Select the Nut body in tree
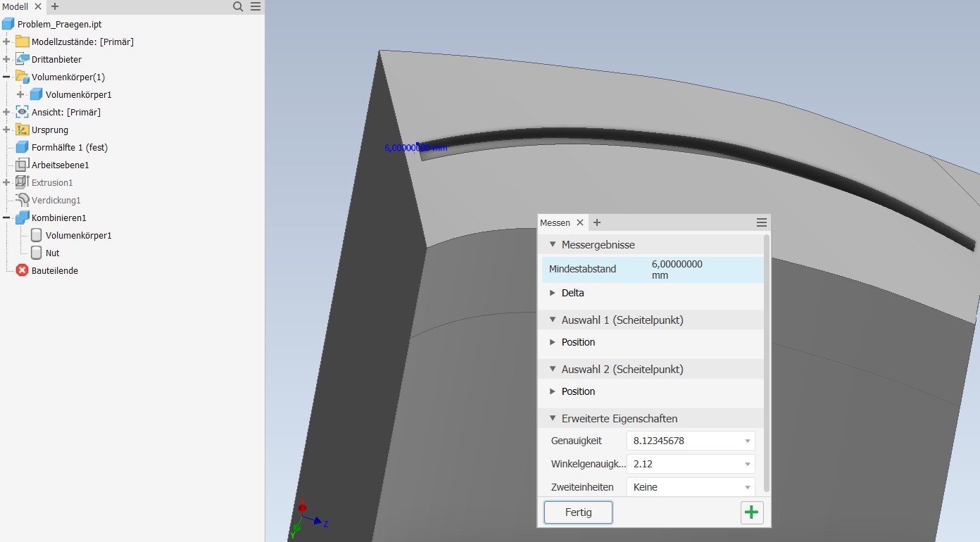The height and width of the screenshot is (542, 980). coord(52,253)
